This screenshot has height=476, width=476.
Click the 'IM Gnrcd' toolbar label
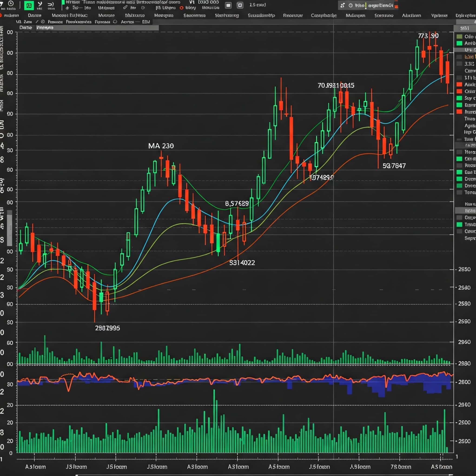(106, 8)
